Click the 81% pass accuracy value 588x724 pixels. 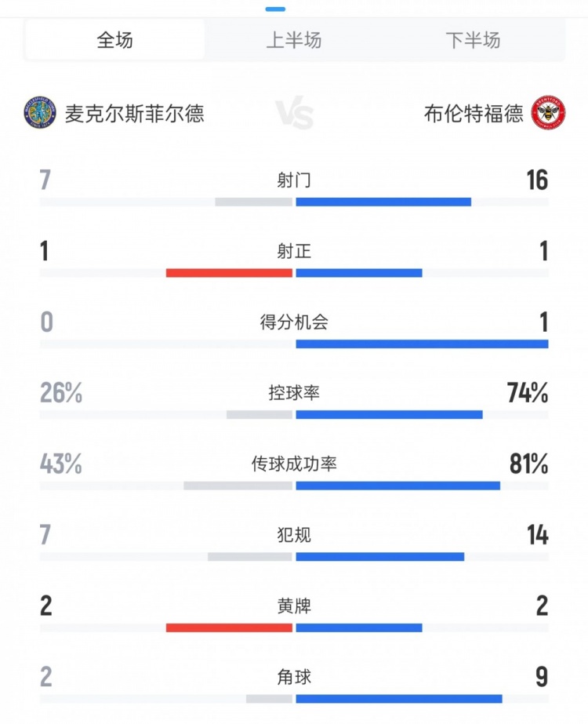528,464
